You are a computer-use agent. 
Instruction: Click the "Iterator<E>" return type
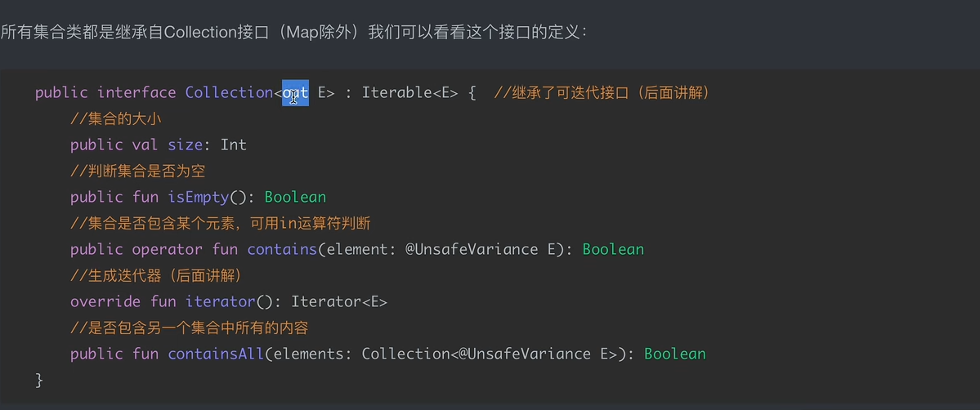point(339,301)
